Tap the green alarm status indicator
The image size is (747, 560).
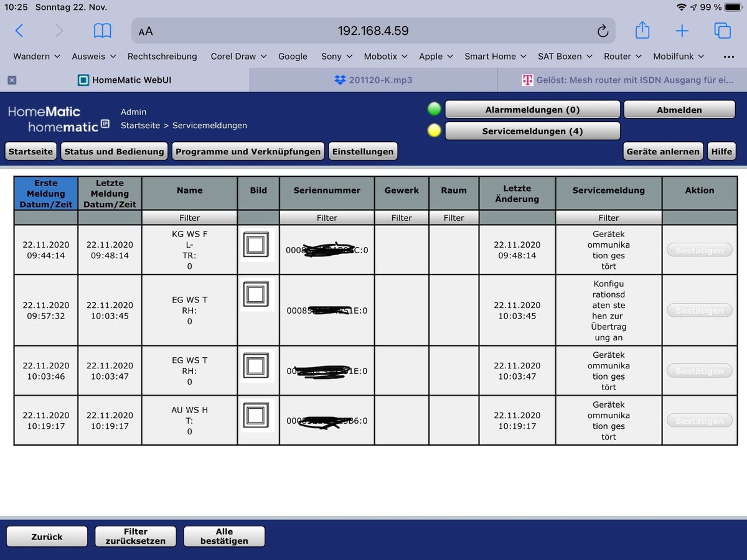(435, 109)
